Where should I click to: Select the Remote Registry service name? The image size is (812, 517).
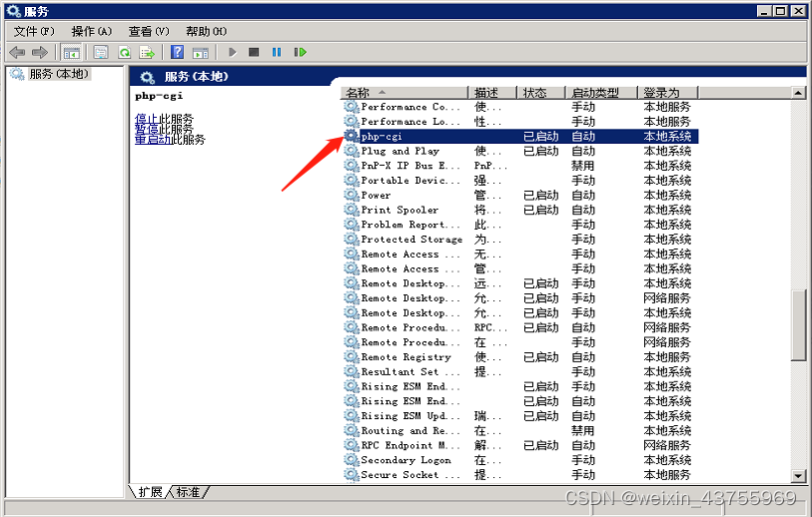[x=406, y=357]
